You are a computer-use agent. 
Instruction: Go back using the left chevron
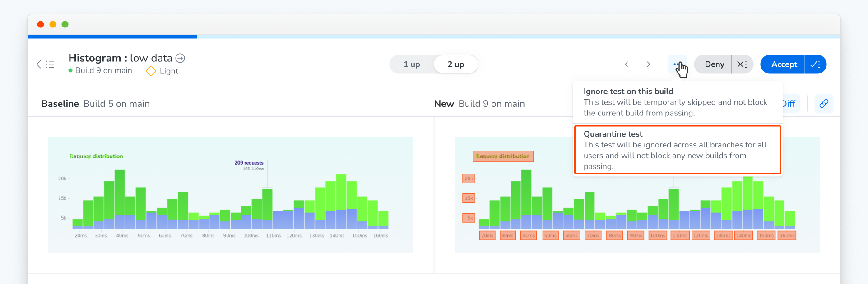(39, 64)
